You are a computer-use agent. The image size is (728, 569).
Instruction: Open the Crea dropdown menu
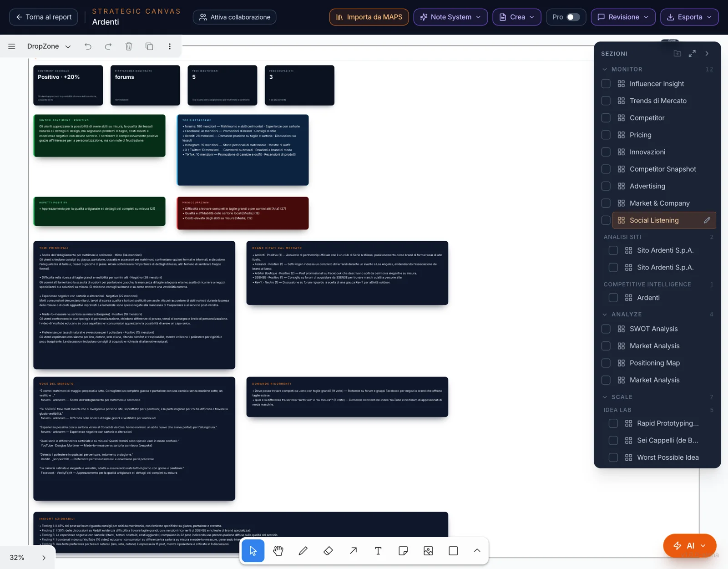click(x=517, y=17)
